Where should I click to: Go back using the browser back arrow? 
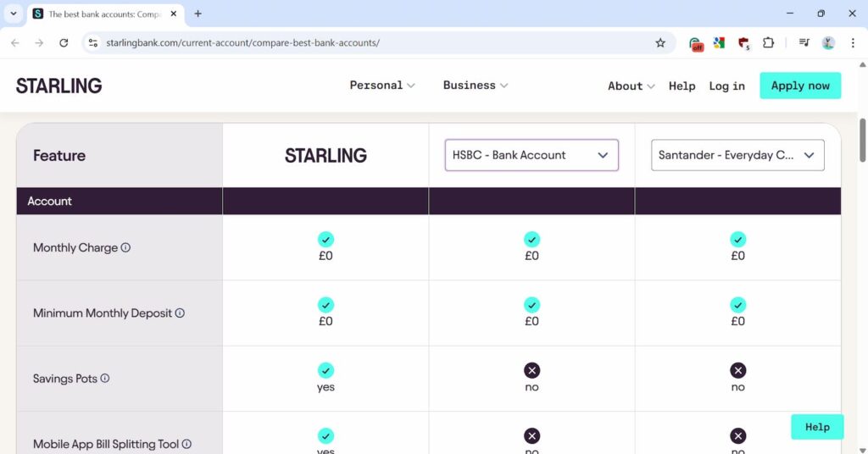[15, 42]
